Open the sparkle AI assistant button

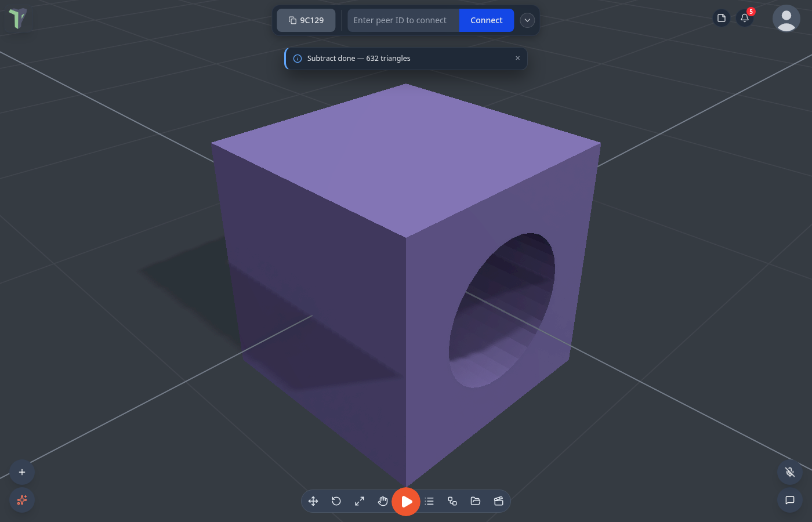point(22,500)
